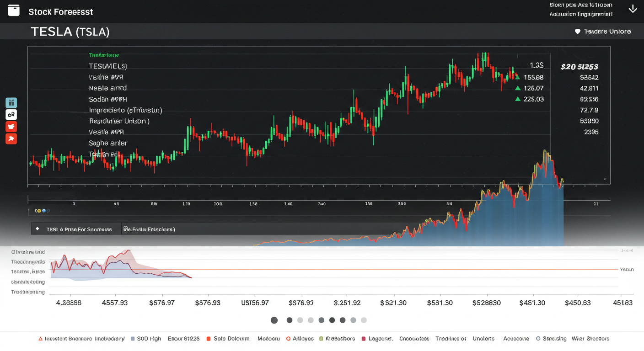Click the red arrow icon in the sidebar
This screenshot has width=644, height=351.
11,138
